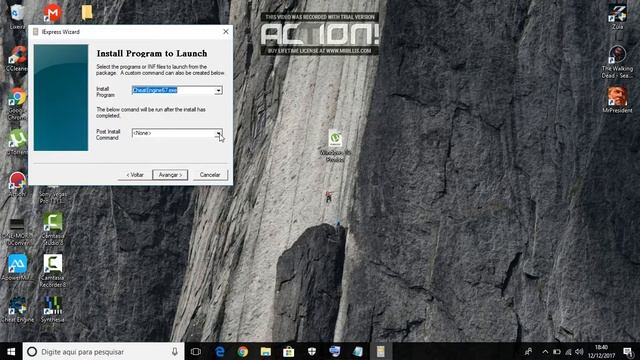640x360 pixels.
Task: Launch Google Chrome desktop shortcut
Action: (x=17, y=103)
